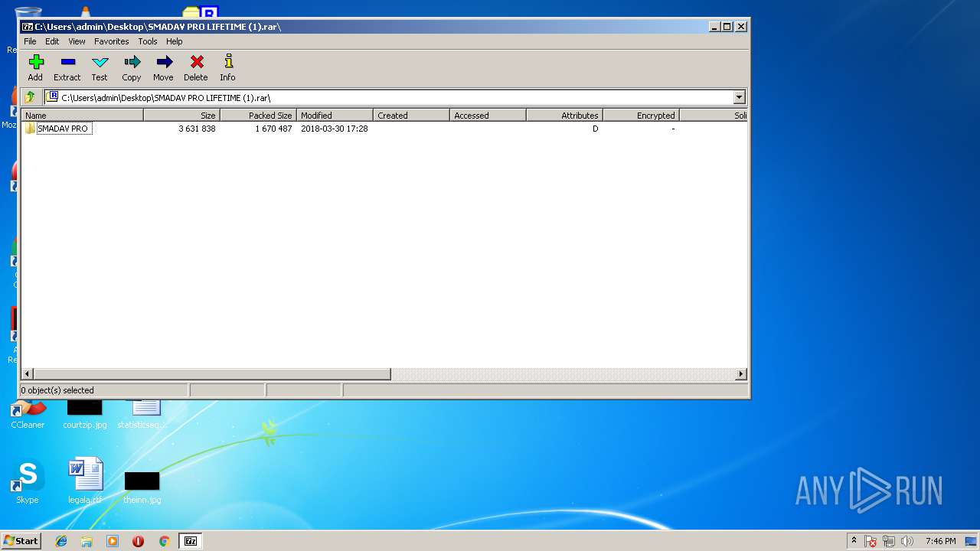Image resolution: width=980 pixels, height=551 pixels.
Task: Click the '0 object(s) selected' status text
Action: click(57, 390)
